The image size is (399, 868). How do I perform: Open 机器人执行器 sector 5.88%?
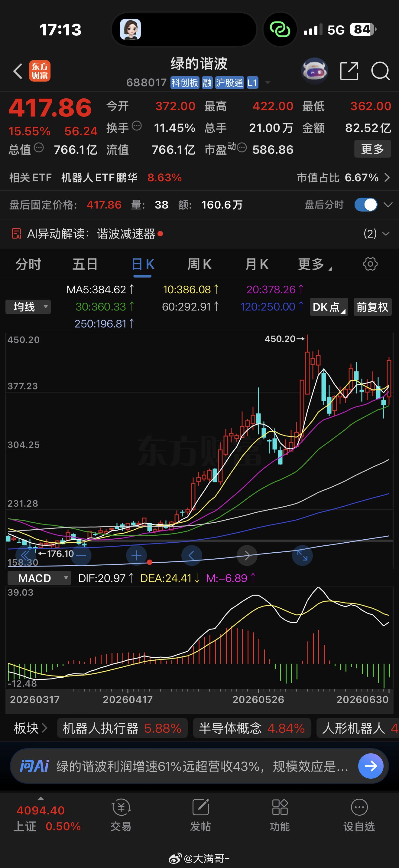pos(122,728)
